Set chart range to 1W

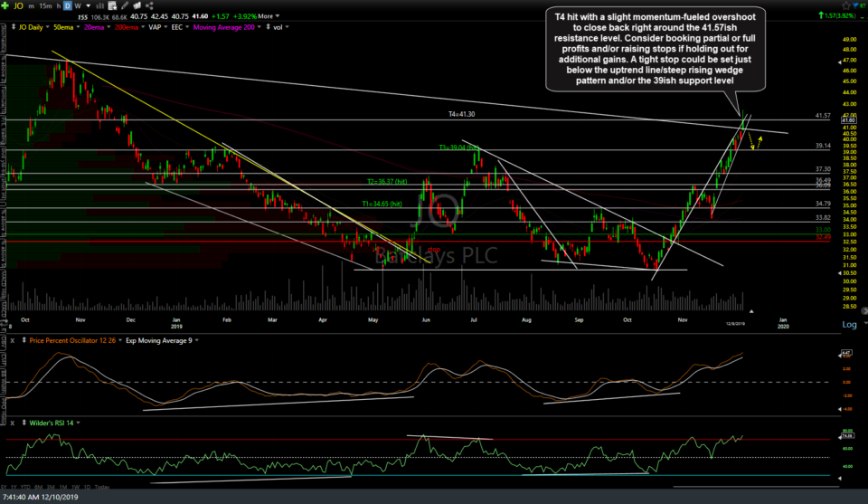[75, 488]
